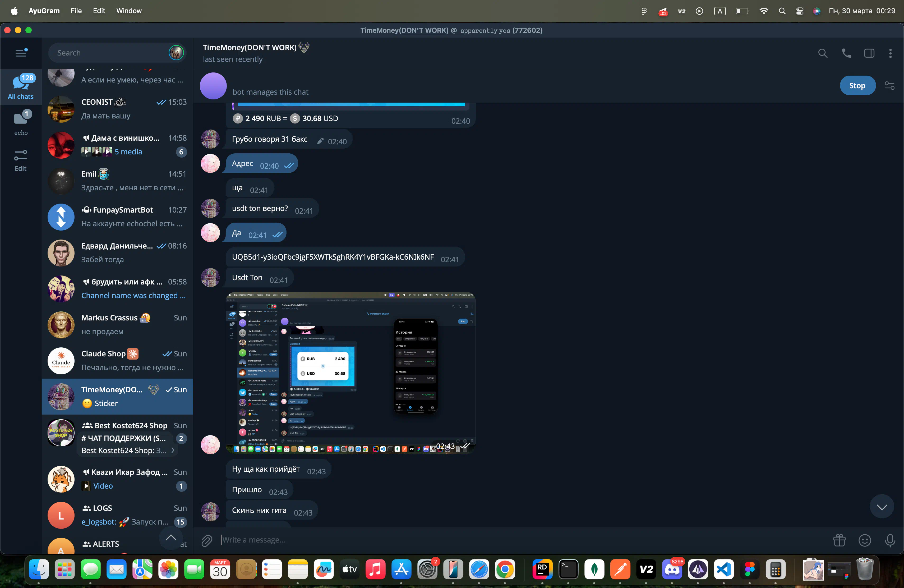
Task: Click the macOS Control Center toggles icon
Action: click(800, 11)
